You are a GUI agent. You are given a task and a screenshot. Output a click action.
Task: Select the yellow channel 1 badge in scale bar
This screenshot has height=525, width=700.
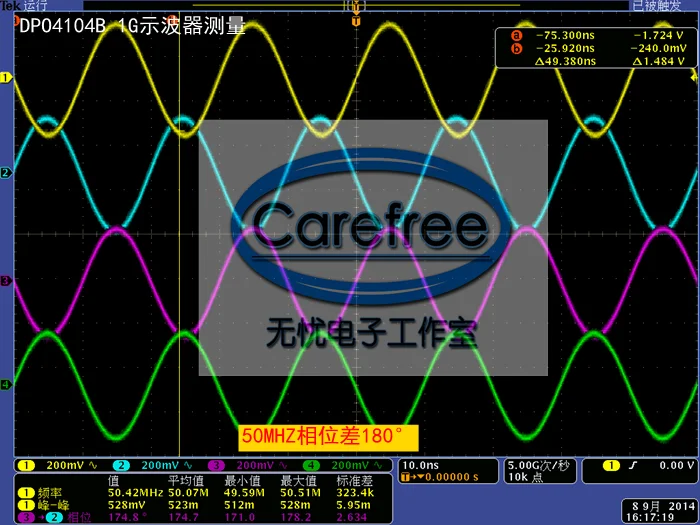pyautogui.click(x=26, y=466)
